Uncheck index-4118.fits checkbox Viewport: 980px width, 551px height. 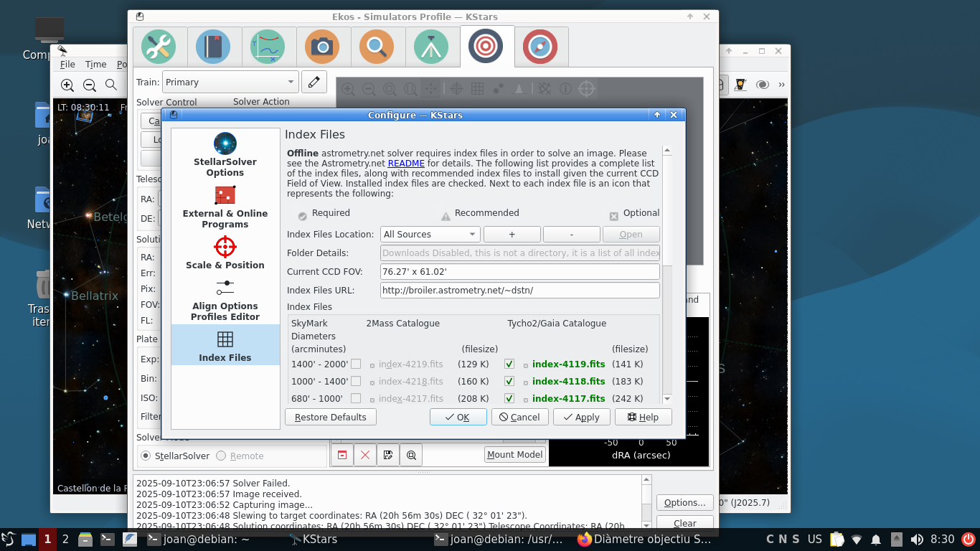(x=509, y=381)
